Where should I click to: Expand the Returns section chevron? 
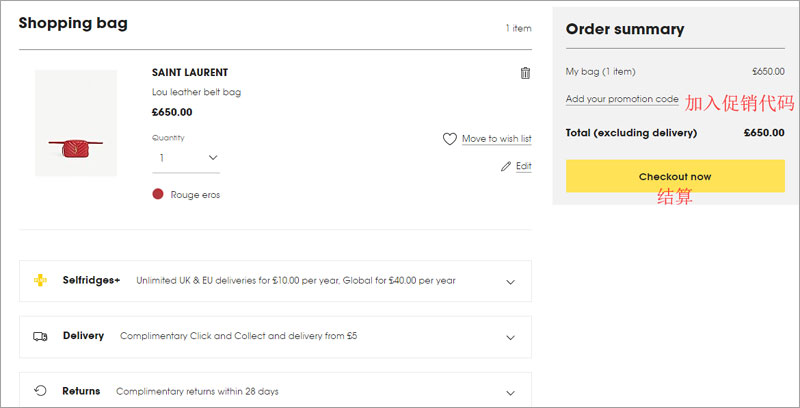click(510, 393)
